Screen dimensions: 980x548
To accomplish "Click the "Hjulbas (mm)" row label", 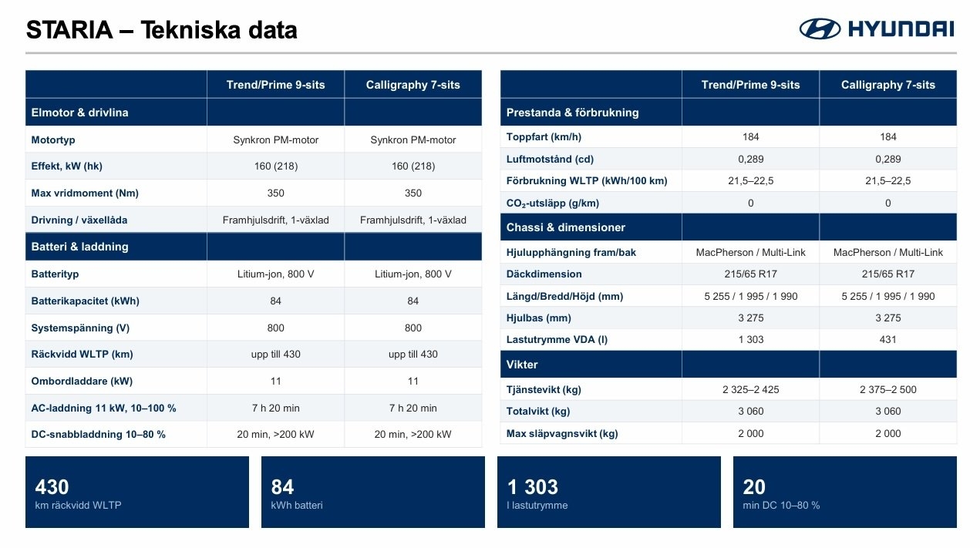I will tap(539, 318).
